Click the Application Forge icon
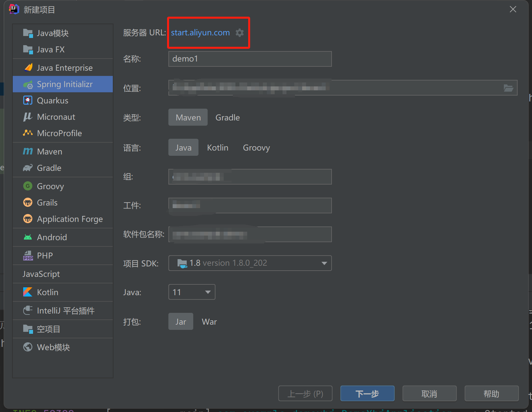Image resolution: width=532 pixels, height=412 pixels. (28, 219)
